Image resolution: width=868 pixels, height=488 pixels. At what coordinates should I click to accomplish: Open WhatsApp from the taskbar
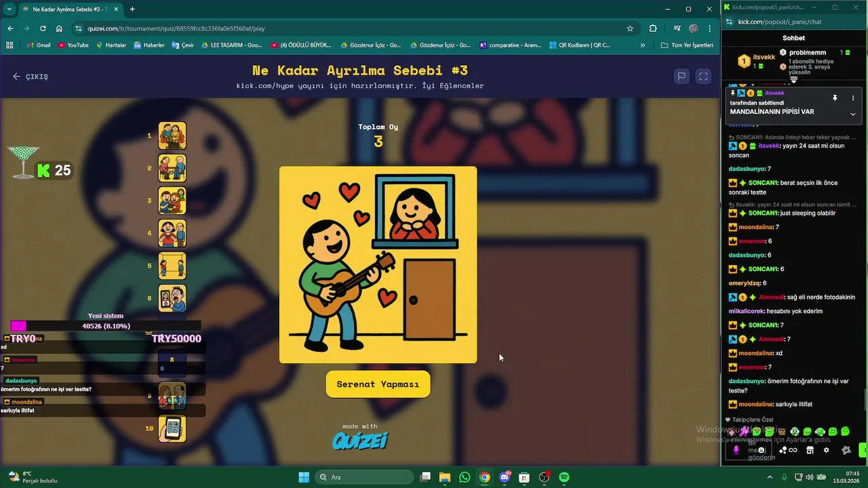(465, 477)
